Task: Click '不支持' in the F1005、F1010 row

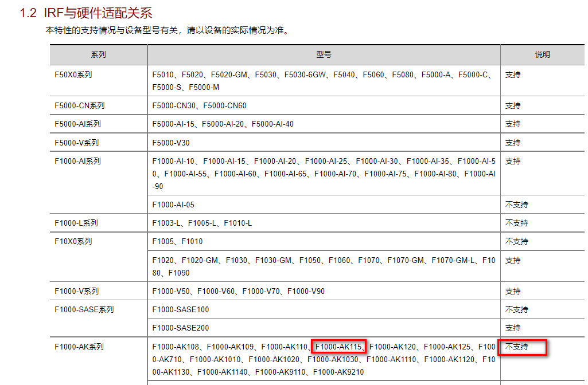Action: [516, 241]
